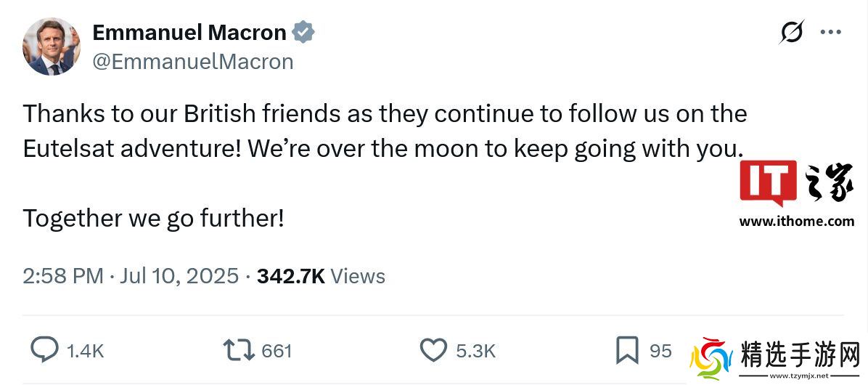Click the 5.3K likes count
Image resolution: width=868 pixels, height=385 pixels.
pyautogui.click(x=475, y=351)
